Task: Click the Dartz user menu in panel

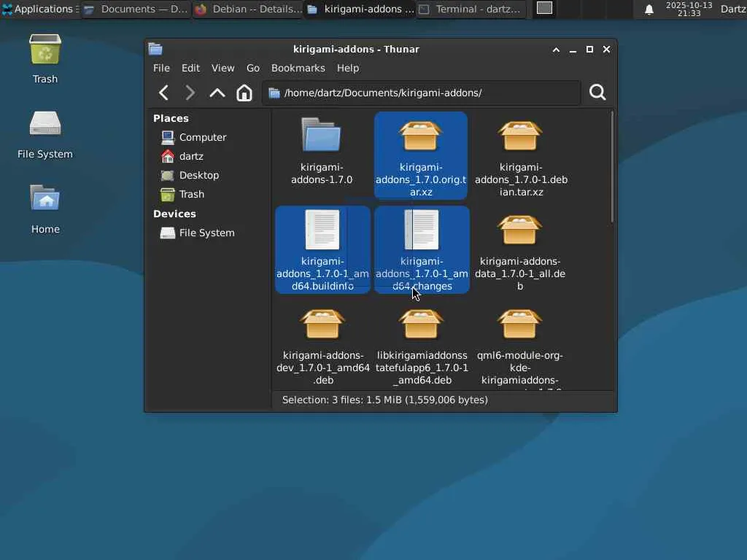Action: (x=734, y=9)
